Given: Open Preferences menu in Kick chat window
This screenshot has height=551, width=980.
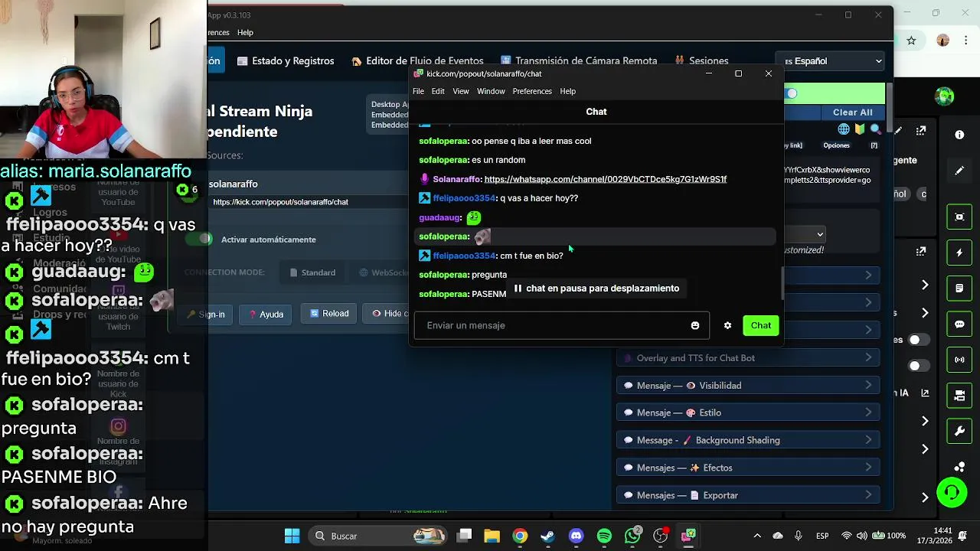Looking at the screenshot, I should (x=532, y=91).
